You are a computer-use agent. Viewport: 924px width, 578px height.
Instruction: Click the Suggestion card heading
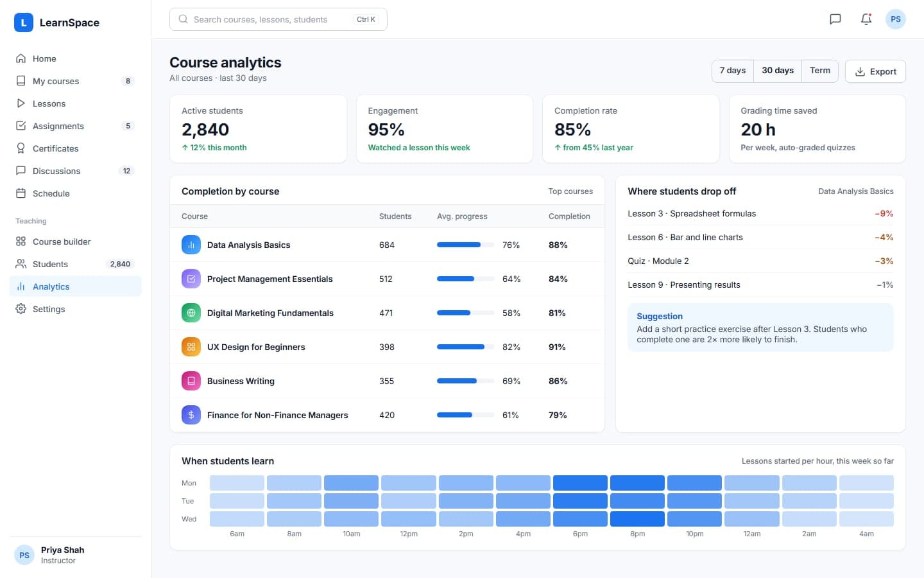pyautogui.click(x=660, y=316)
